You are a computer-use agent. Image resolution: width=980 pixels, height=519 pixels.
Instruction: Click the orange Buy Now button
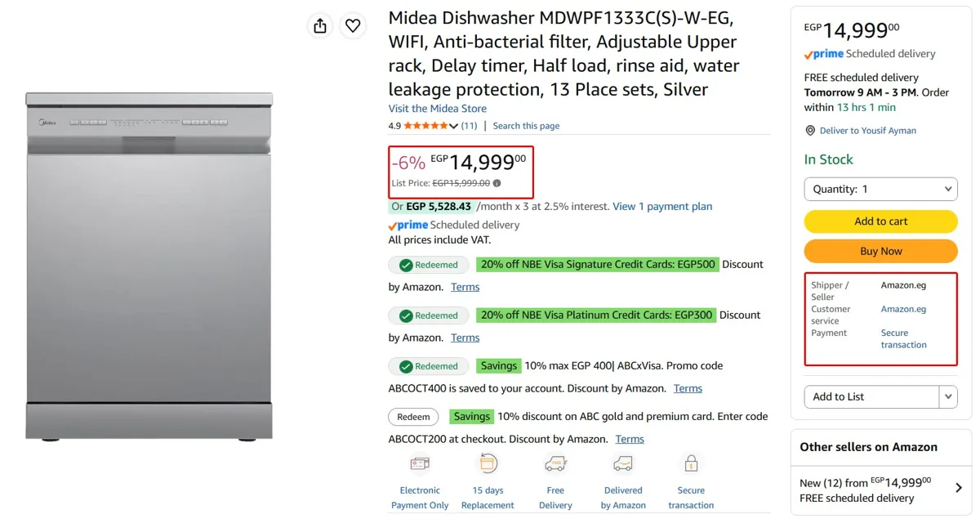[880, 251]
